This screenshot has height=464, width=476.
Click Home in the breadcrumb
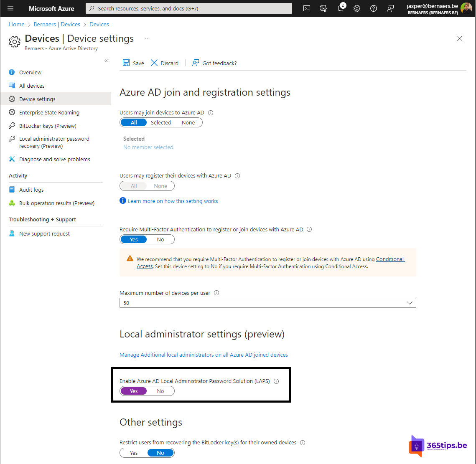16,24
